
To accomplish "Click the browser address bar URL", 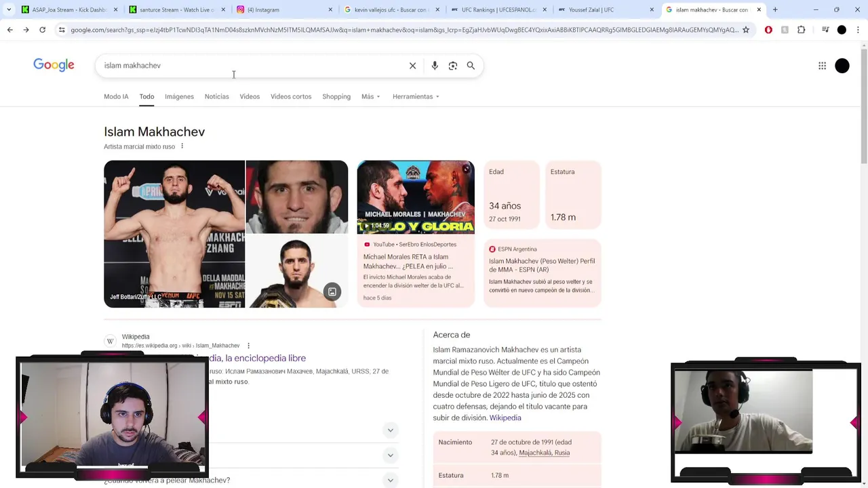I will [404, 30].
